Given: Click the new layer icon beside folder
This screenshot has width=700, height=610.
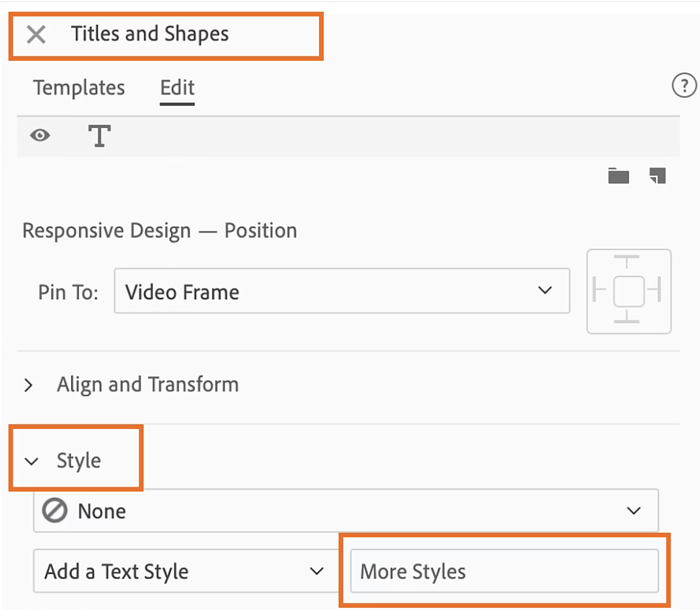Looking at the screenshot, I should (657, 176).
